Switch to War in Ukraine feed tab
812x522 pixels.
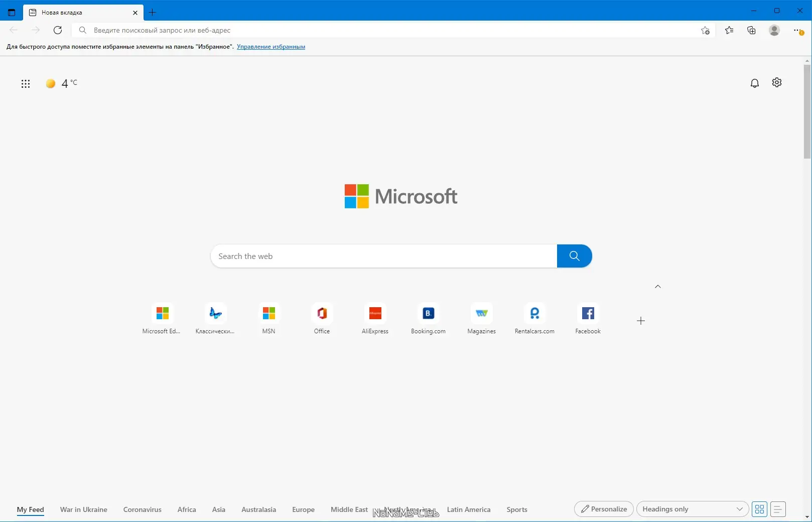point(84,509)
